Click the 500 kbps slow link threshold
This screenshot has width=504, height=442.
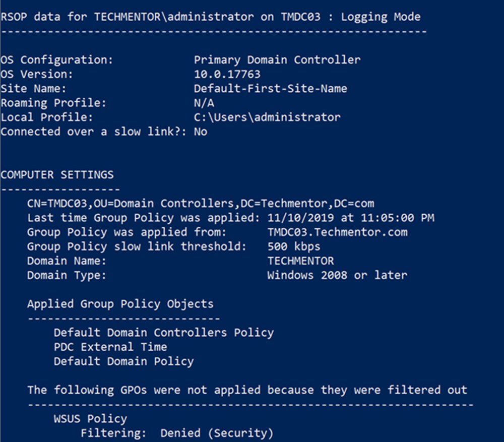point(293,247)
